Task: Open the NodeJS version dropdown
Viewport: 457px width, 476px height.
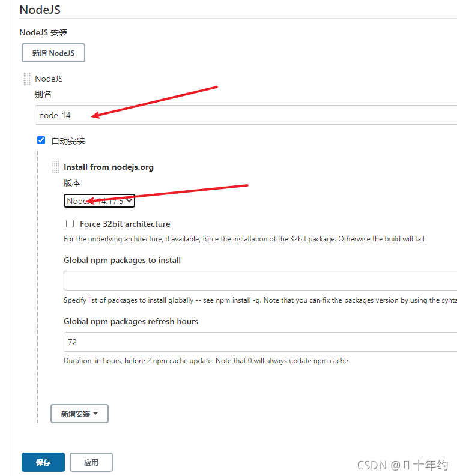Action: coord(99,201)
